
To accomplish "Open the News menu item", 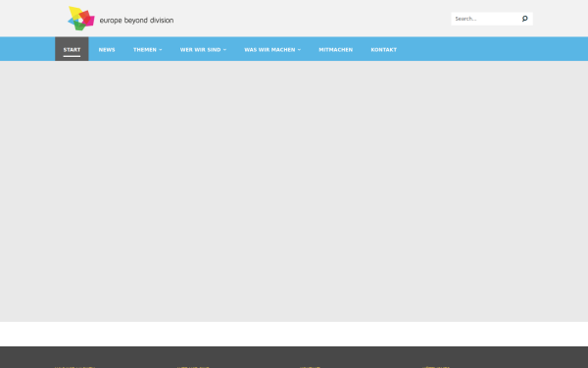I will point(107,50).
